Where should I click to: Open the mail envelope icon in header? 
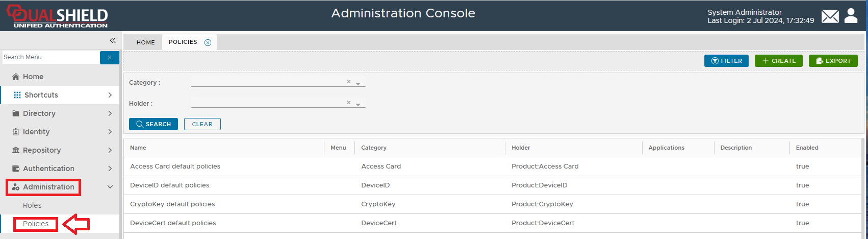pyautogui.click(x=830, y=16)
